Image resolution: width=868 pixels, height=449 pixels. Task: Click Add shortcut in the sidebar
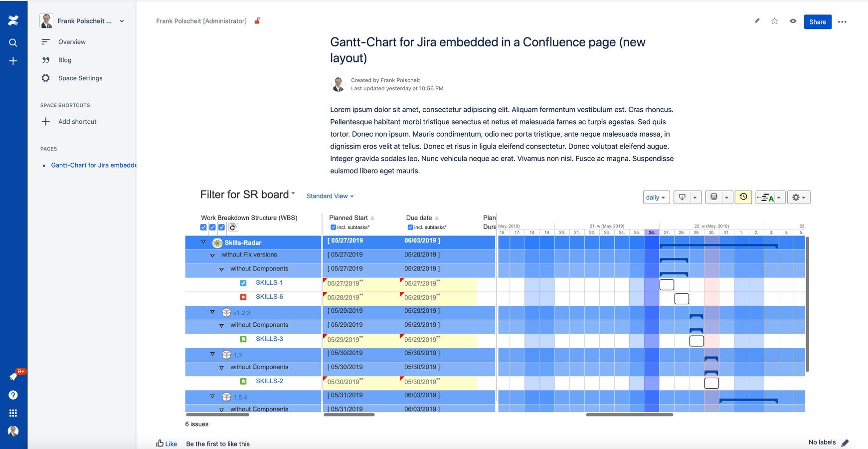point(77,122)
